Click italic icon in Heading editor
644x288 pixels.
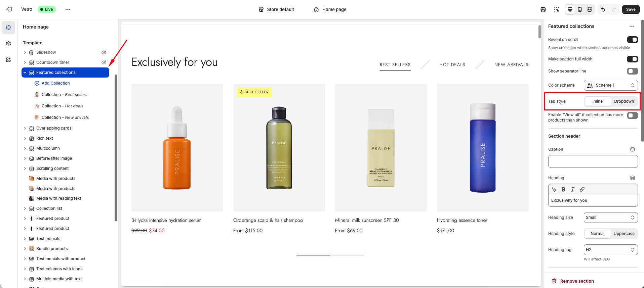[573, 189]
